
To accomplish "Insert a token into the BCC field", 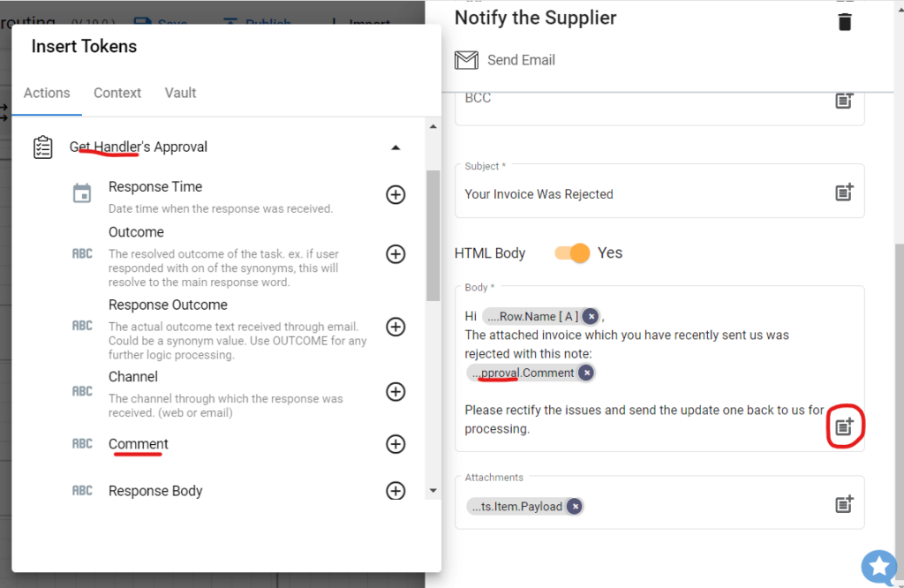I will coord(844,102).
